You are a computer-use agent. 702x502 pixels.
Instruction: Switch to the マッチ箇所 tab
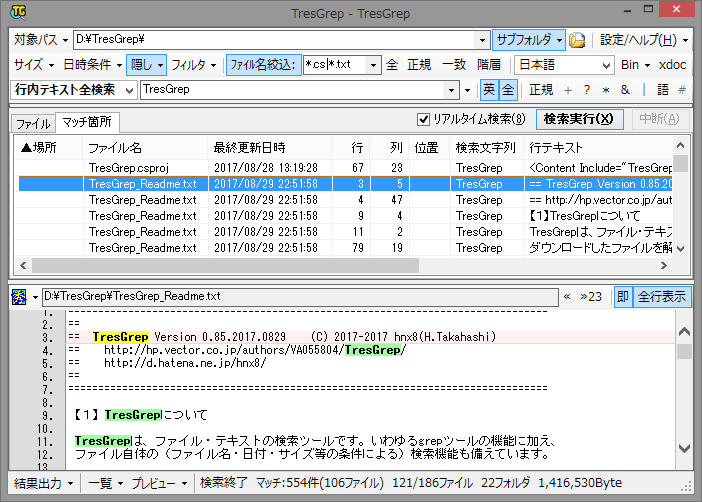[x=87, y=122]
